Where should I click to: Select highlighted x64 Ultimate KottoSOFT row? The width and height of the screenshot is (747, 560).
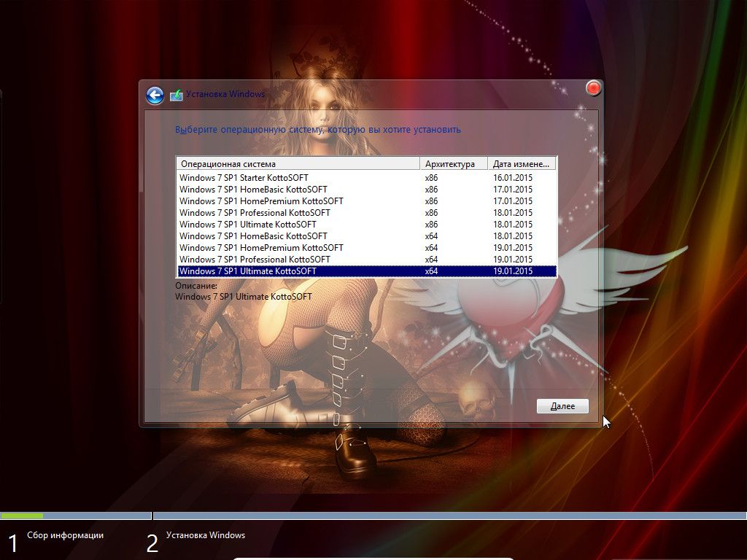(x=366, y=271)
